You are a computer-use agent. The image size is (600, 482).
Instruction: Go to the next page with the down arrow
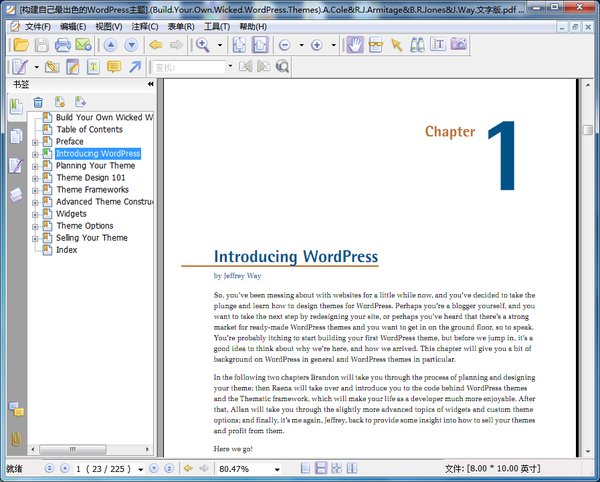coord(131,45)
